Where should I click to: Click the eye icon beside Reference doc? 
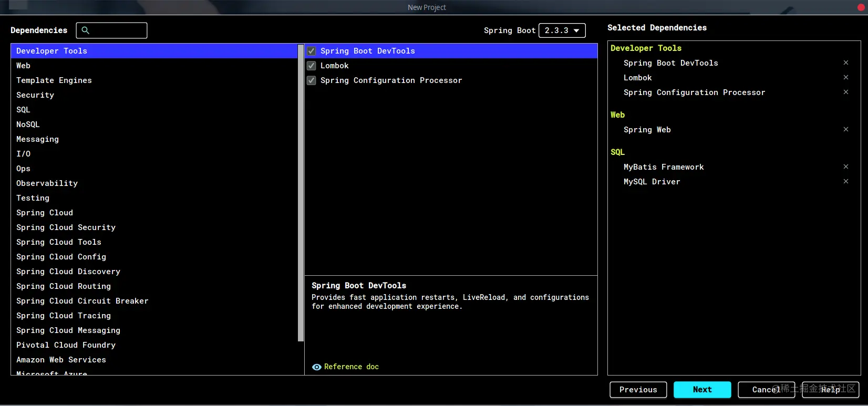coord(317,367)
